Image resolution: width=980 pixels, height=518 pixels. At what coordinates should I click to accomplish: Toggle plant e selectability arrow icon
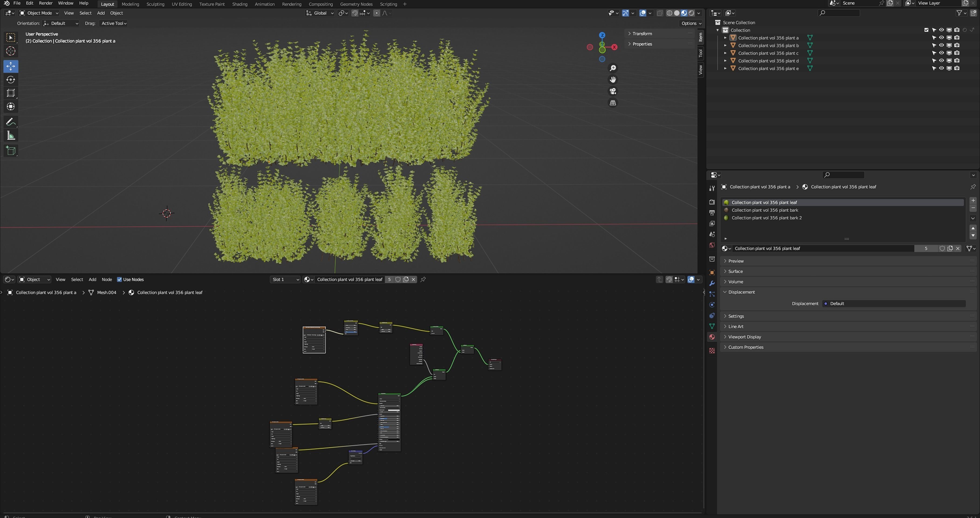click(934, 68)
